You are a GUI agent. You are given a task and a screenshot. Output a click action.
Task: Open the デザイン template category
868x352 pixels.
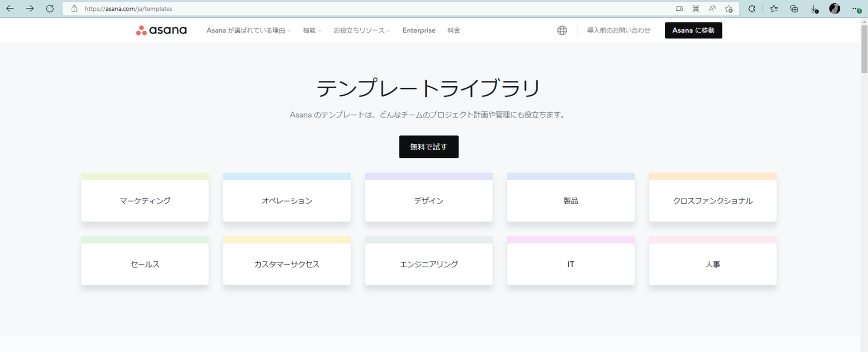point(428,197)
